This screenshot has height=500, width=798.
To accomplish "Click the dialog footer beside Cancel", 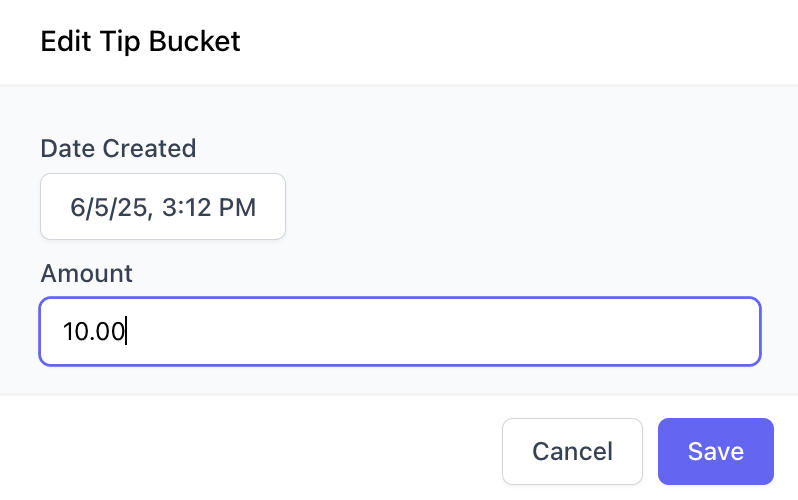I will click(250, 451).
